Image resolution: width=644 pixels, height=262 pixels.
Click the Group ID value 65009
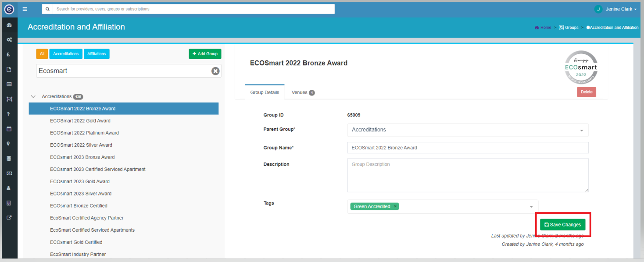[x=354, y=115]
